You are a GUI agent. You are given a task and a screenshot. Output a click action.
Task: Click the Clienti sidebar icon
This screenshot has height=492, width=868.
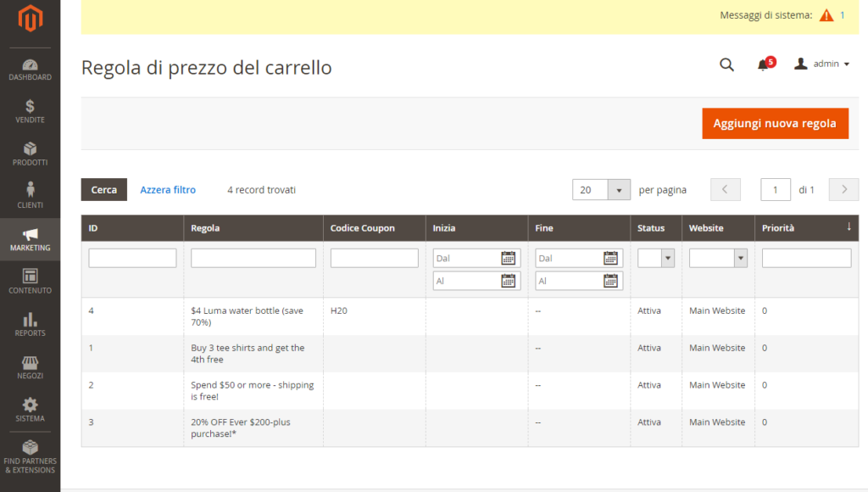[30, 195]
